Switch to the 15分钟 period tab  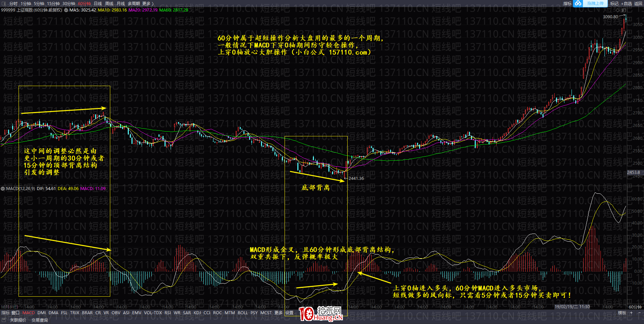coord(53,3)
